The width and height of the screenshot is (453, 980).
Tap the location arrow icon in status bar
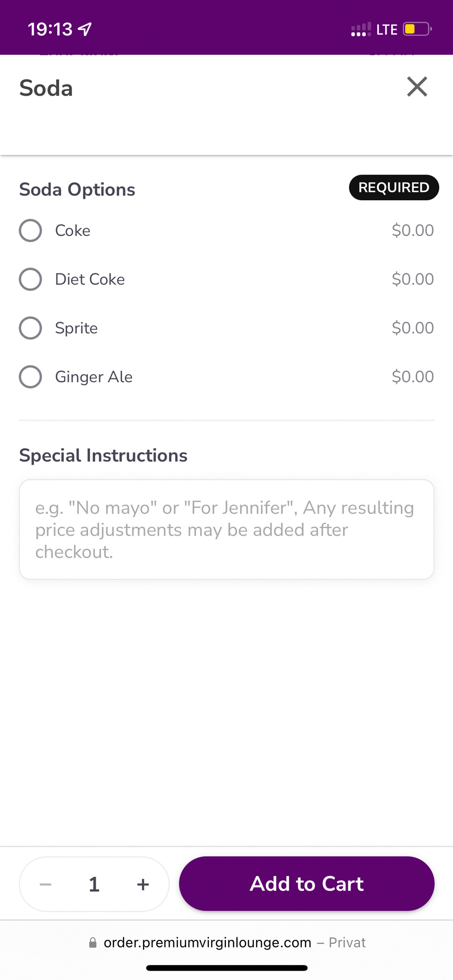tap(85, 29)
